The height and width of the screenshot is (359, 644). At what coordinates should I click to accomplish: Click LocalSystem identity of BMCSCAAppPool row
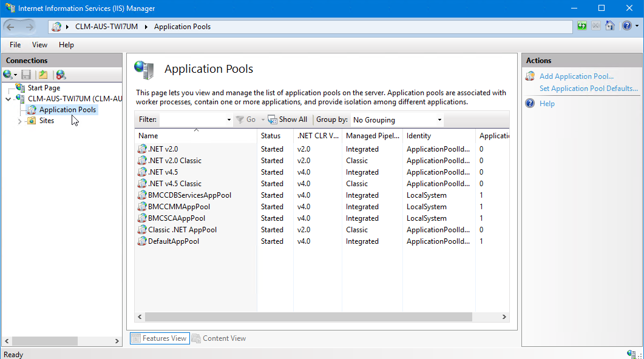pyautogui.click(x=426, y=218)
